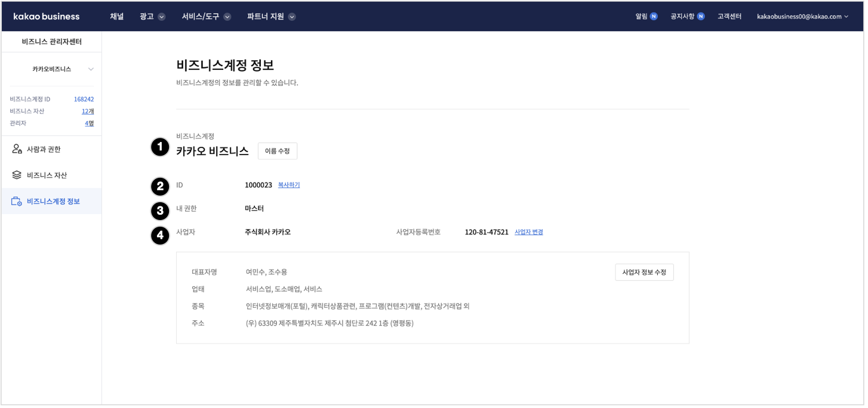The image size is (868, 408).
Task: Open the 알림 notifications
Action: coord(647,17)
